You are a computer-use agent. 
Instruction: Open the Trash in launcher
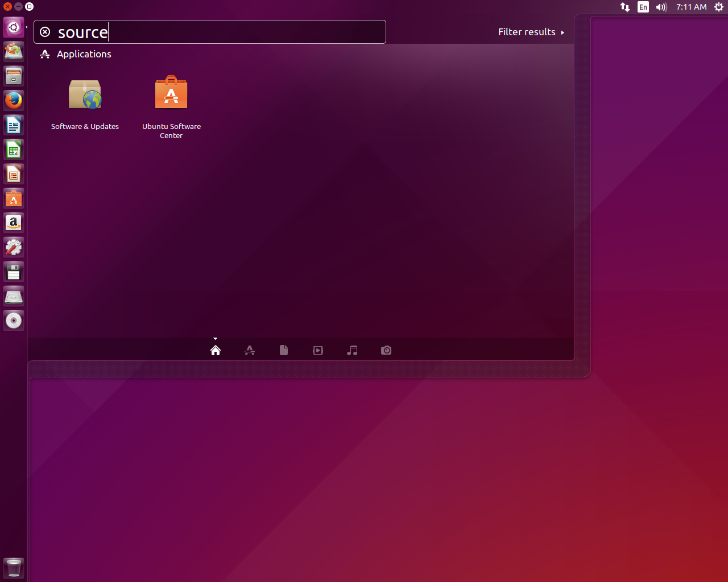(14, 568)
